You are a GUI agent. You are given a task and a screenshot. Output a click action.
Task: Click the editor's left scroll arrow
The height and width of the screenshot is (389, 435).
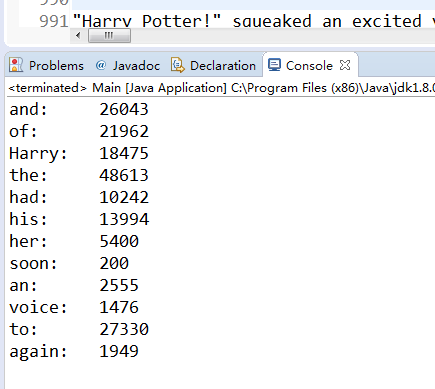click(78, 35)
